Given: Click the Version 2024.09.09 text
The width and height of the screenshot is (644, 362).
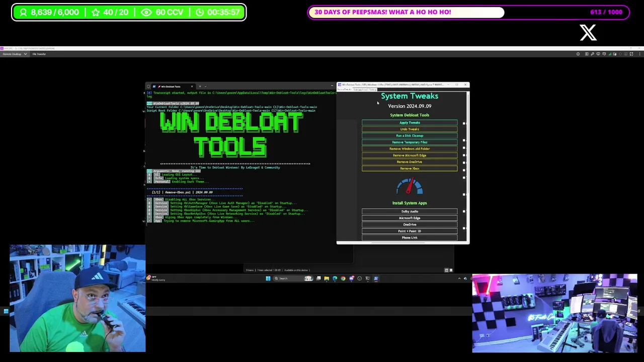Looking at the screenshot, I should tap(410, 106).
